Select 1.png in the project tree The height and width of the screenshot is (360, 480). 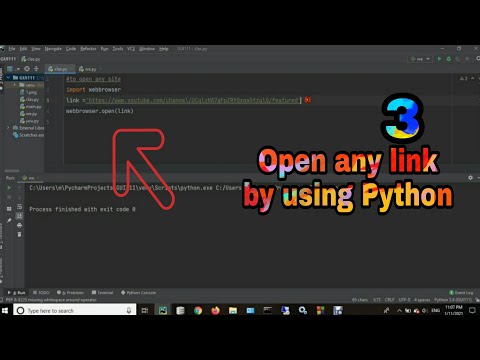point(28,92)
